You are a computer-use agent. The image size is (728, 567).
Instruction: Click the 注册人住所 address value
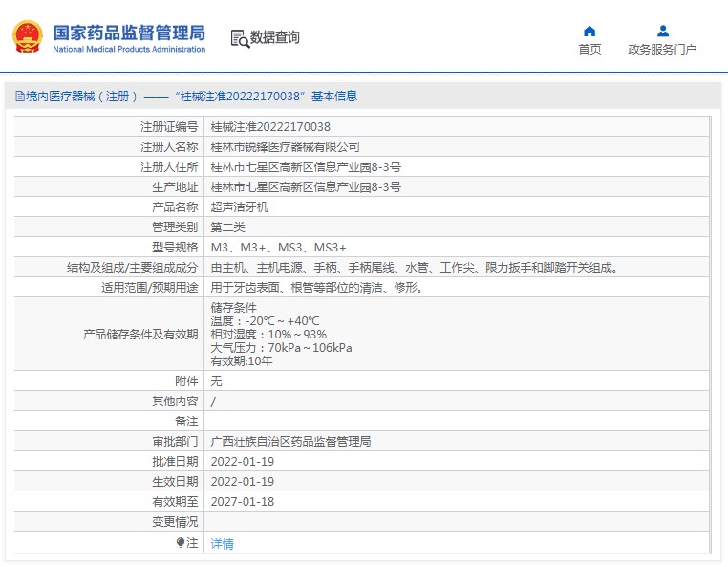(306, 166)
